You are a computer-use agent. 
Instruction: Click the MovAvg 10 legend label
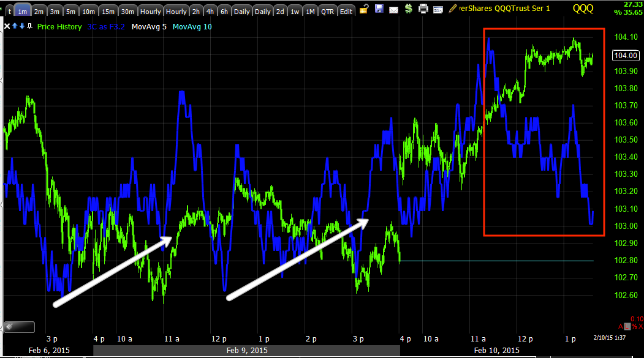192,27
